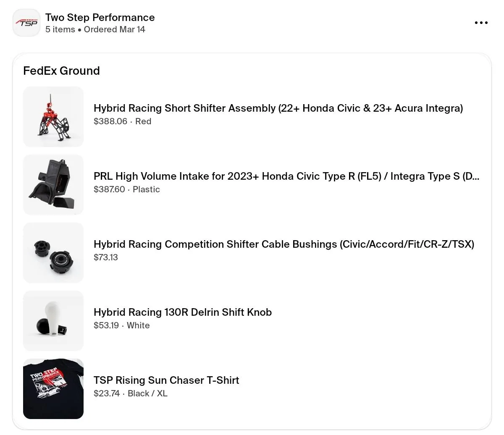Viewport: 504px width, 435px height.
Task: Click the Two Step Performance store name
Action: point(100,18)
